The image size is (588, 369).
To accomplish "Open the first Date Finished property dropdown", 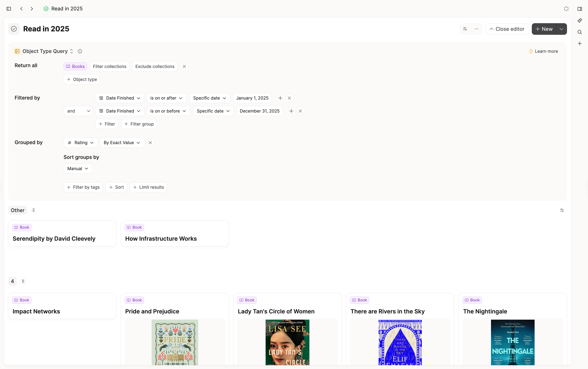I will coord(120,98).
